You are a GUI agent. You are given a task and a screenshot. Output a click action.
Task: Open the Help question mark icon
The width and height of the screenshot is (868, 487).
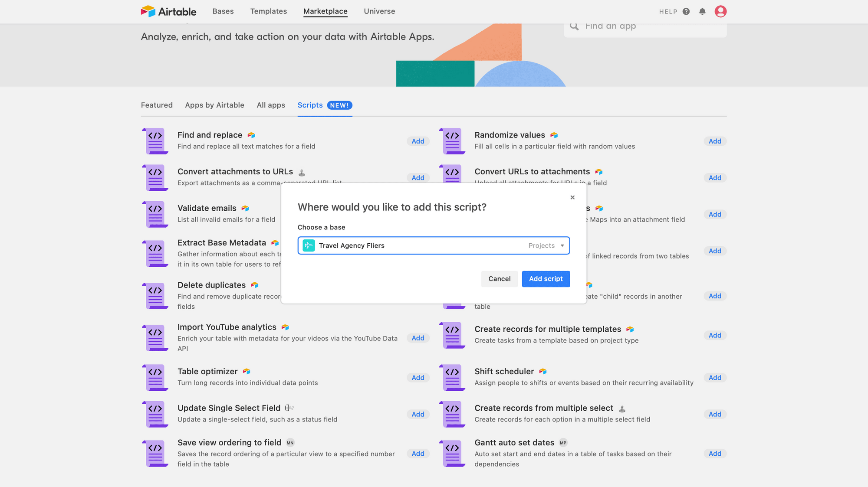point(686,12)
